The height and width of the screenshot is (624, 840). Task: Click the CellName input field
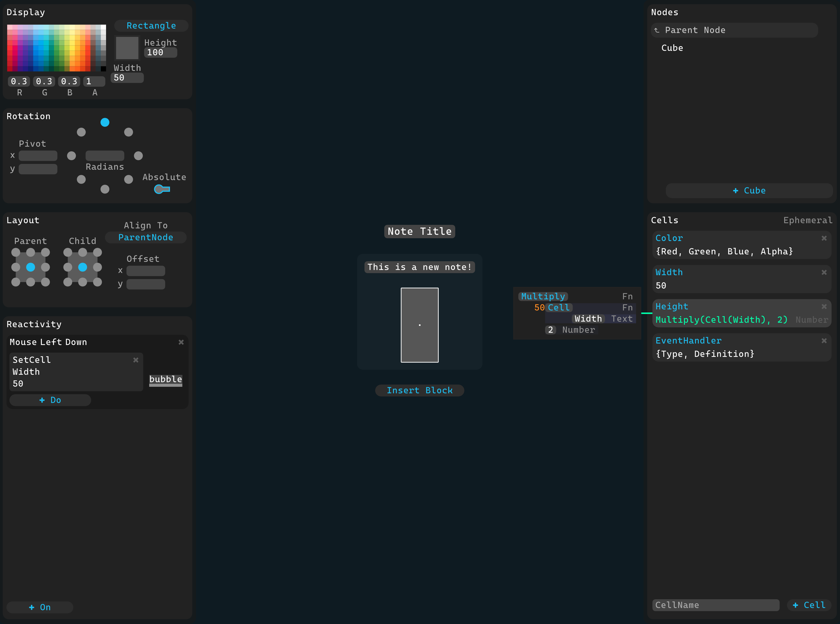coord(716,605)
